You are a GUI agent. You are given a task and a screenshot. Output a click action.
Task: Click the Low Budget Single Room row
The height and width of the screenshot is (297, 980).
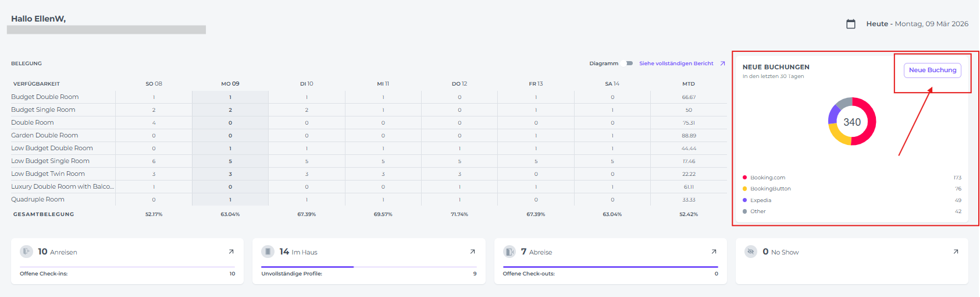(x=50, y=161)
